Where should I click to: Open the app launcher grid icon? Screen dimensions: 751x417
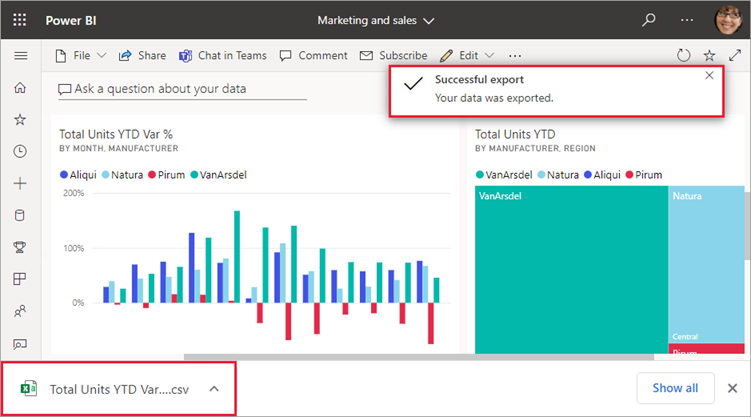[x=20, y=20]
